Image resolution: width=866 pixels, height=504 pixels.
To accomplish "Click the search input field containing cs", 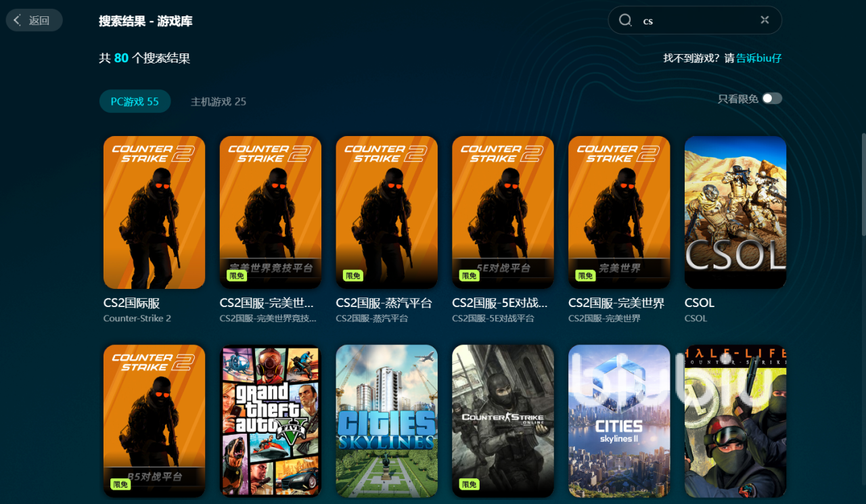I will point(697,20).
